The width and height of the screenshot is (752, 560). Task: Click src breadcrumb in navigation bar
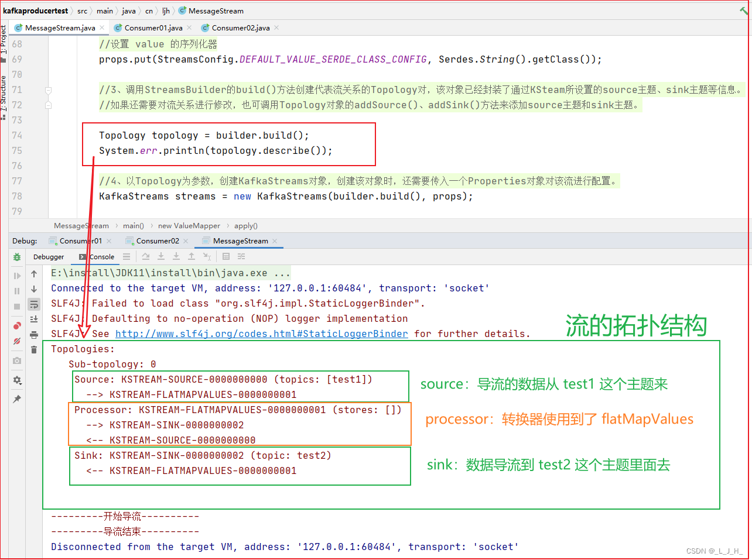(83, 11)
